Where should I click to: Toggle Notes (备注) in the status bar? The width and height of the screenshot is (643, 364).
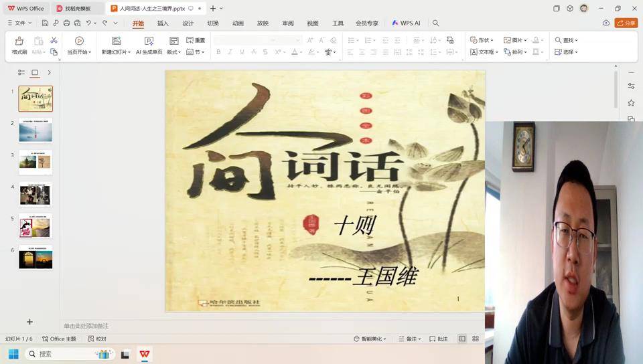[x=410, y=339]
